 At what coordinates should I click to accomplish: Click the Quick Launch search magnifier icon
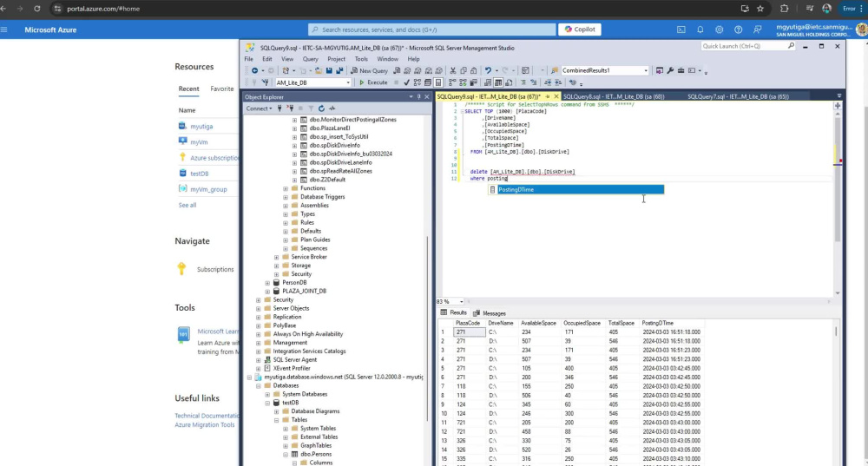(791, 46)
